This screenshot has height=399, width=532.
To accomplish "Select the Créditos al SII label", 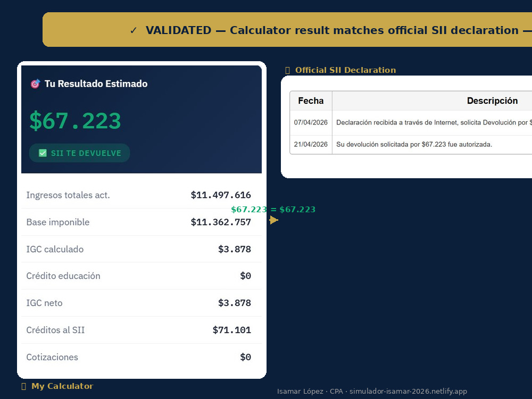I will (56, 330).
